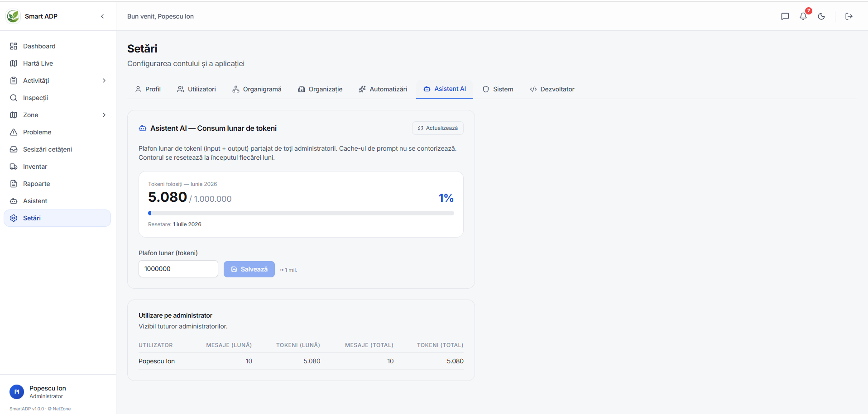Screen dimensions: 868x414
Task: Collapse the sidebar with the chevron
Action: point(102,16)
